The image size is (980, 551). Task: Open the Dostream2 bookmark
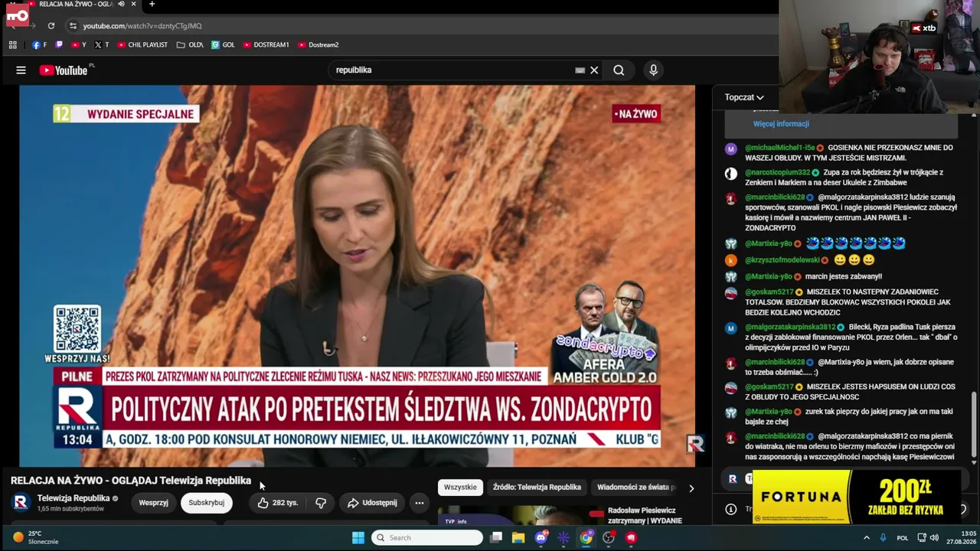point(318,45)
